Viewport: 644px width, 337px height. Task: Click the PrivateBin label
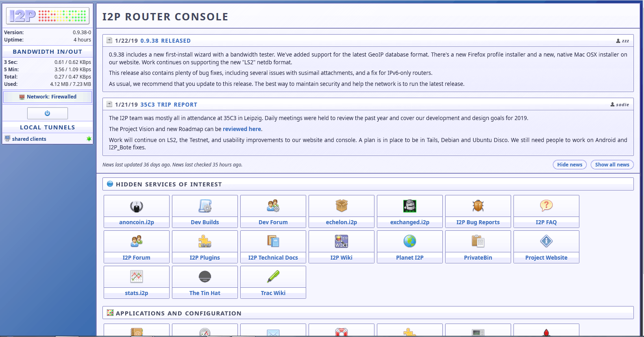click(x=478, y=258)
